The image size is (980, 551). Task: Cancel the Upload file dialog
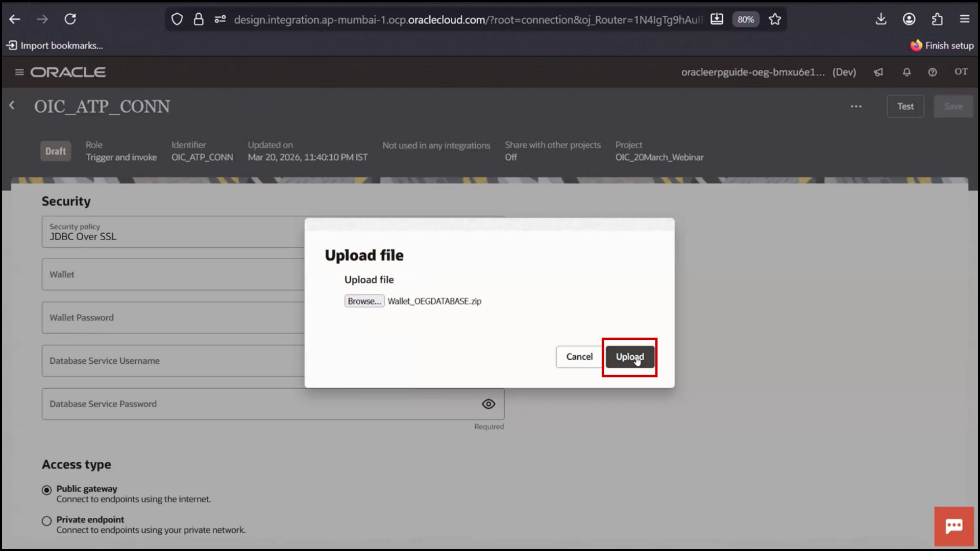[579, 357]
